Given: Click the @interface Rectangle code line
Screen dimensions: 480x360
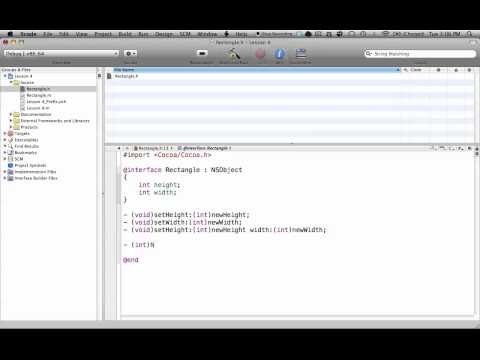Looking at the screenshot, I should [183, 170].
